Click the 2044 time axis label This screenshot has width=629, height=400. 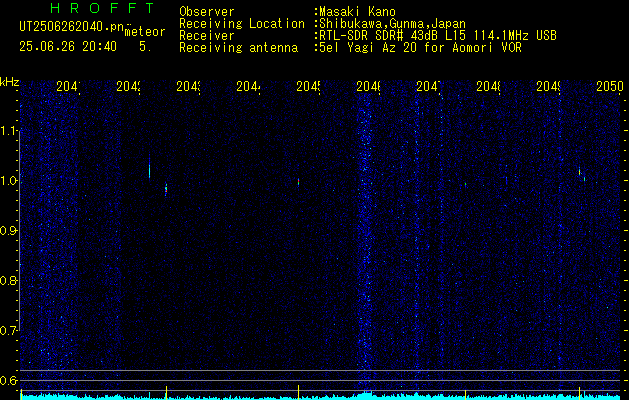click(x=248, y=86)
